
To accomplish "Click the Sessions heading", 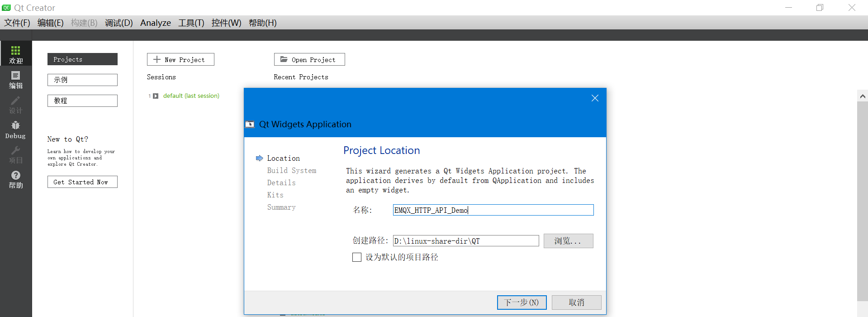I will [x=161, y=77].
